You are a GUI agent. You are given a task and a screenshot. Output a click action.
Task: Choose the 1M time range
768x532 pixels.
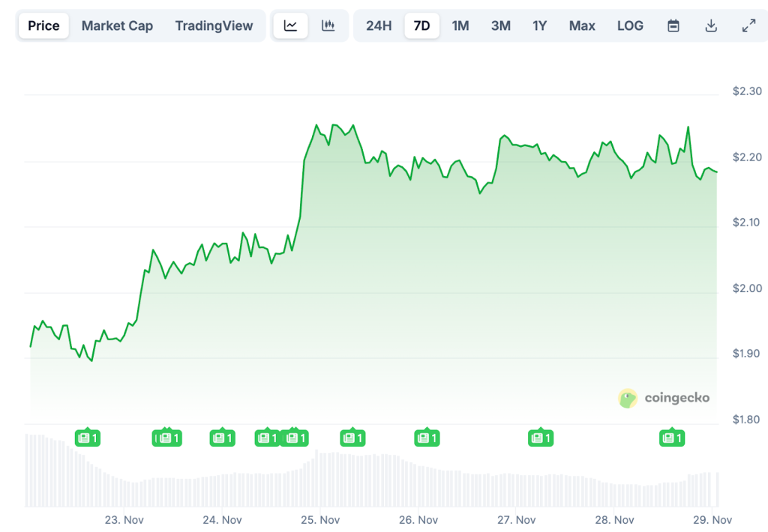tap(460, 25)
